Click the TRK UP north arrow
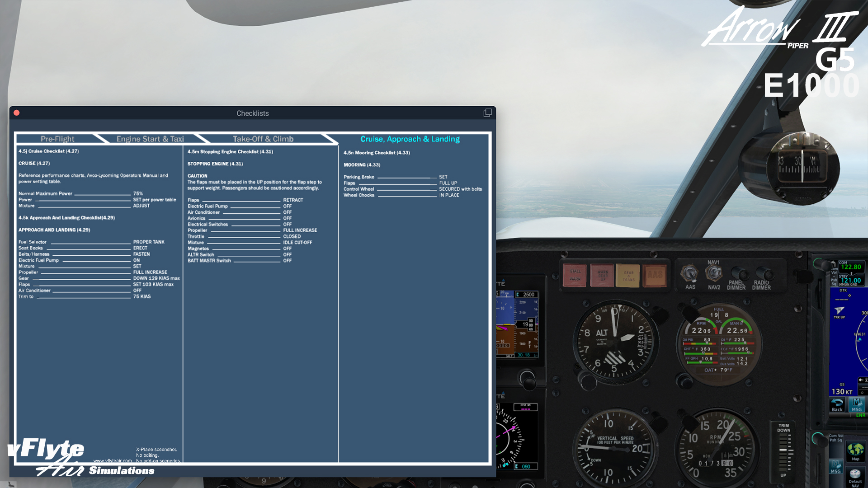 click(x=840, y=310)
